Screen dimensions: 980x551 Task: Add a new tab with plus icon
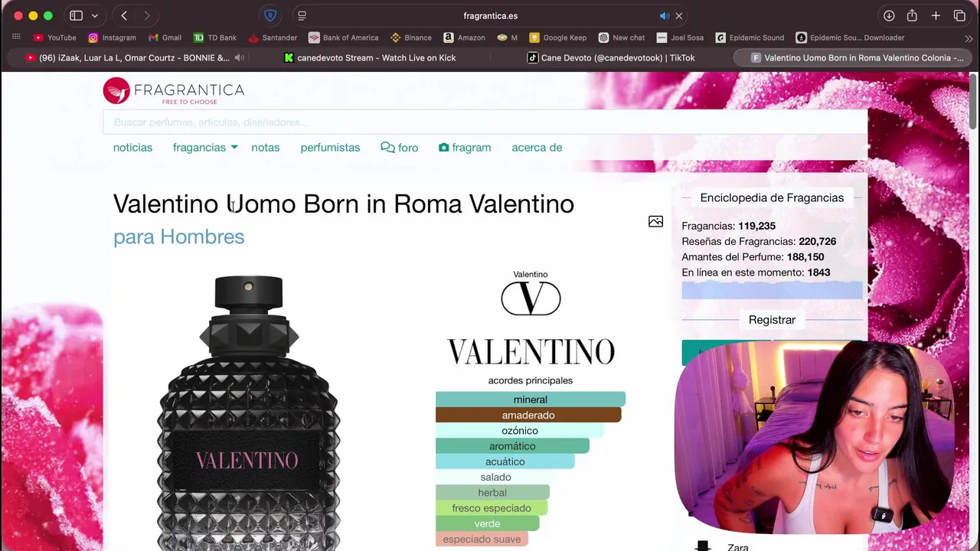click(936, 15)
